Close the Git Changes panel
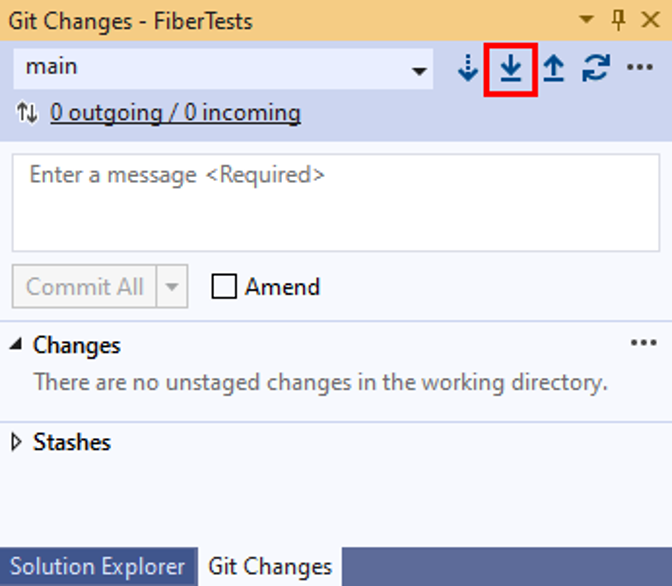Image resolution: width=672 pixels, height=586 pixels. click(649, 19)
